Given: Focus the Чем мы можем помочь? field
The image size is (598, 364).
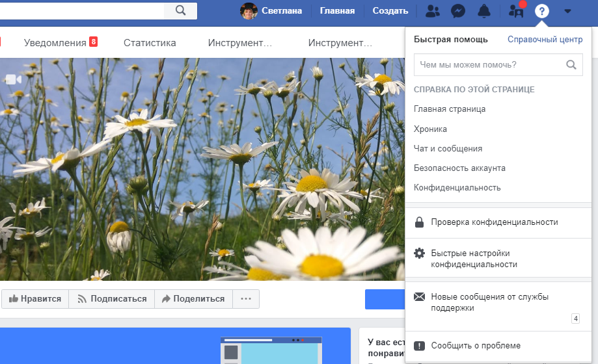Looking at the screenshot, I should tap(498, 65).
